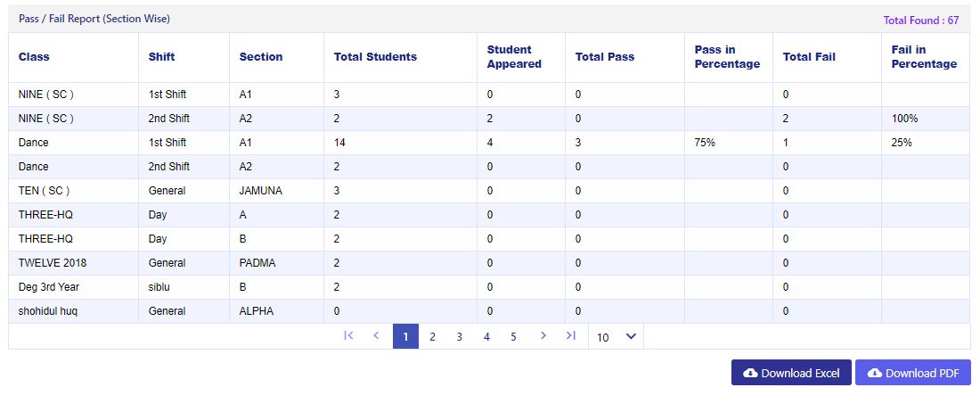Jump to last page of results

570,336
